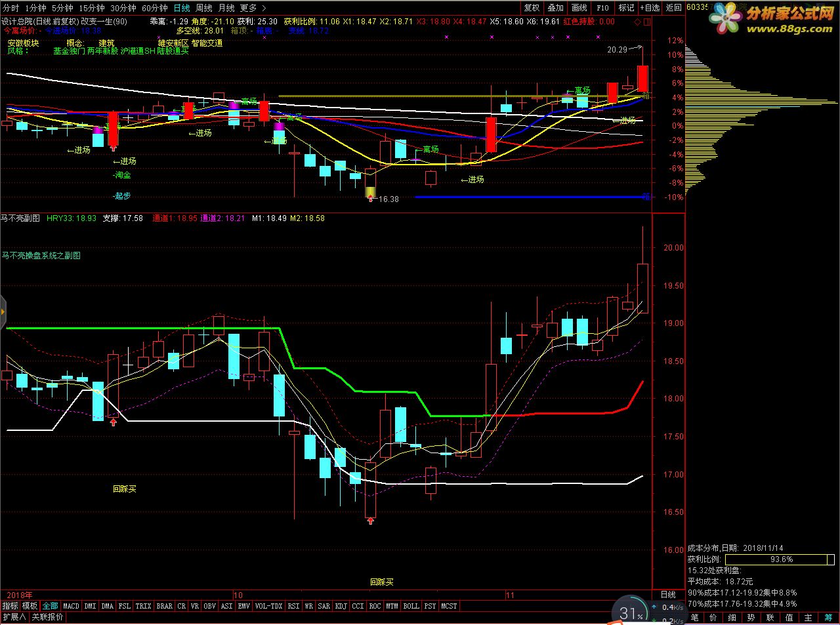This screenshot has width=840, height=625.
Task: Select the 值 value tab
Action: click(790, 618)
